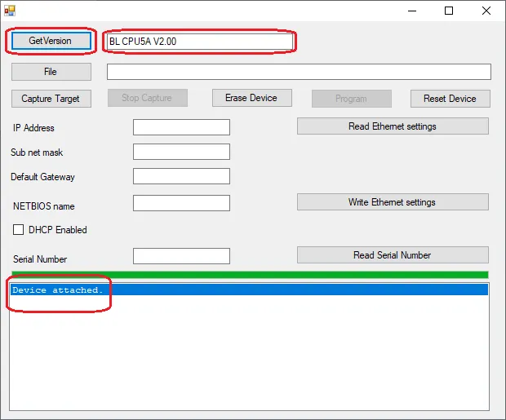Focus the file path input field

click(x=299, y=72)
